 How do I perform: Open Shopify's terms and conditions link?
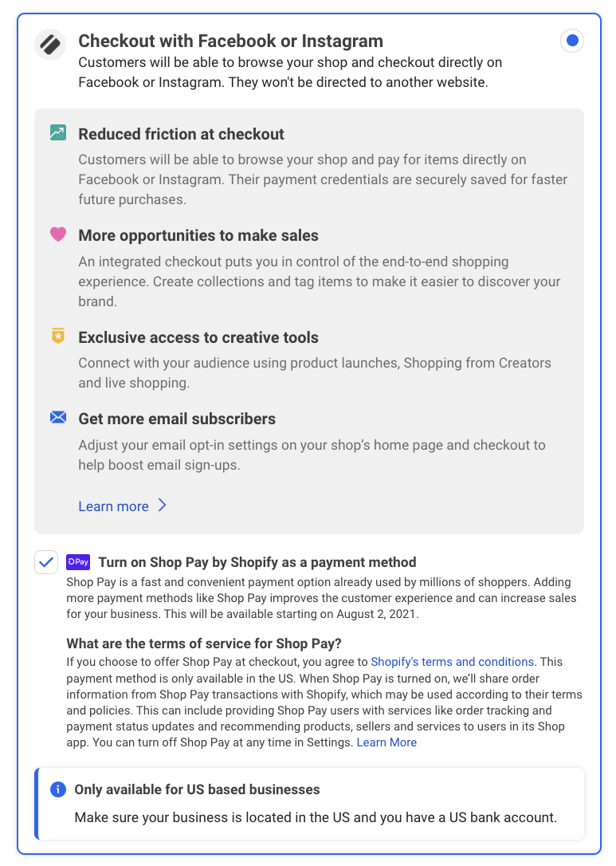pyautogui.click(x=452, y=662)
